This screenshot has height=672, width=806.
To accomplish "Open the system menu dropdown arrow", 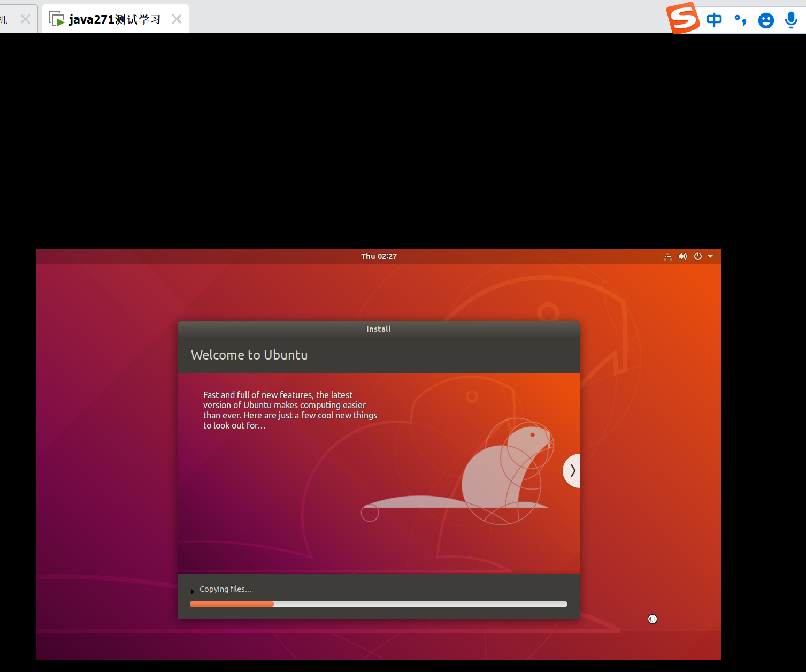I will click(x=710, y=256).
